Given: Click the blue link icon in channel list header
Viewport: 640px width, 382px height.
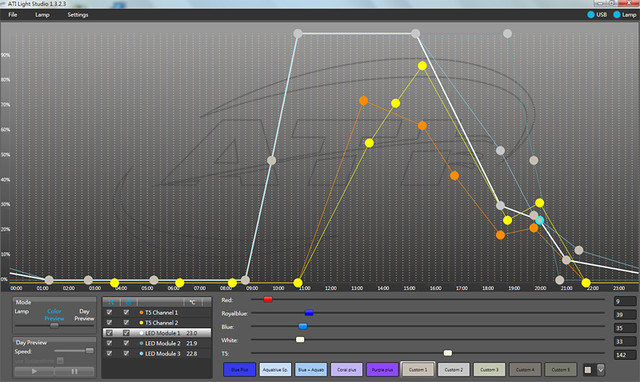Looking at the screenshot, I should tap(111, 302).
